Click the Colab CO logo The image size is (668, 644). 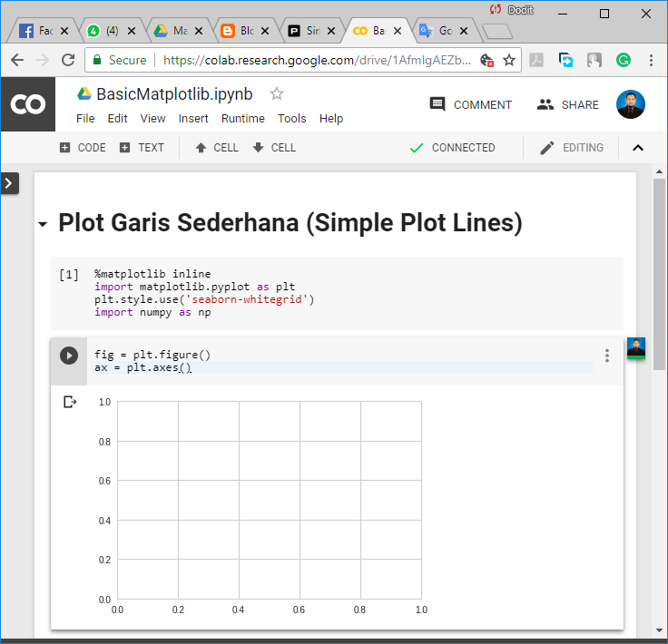click(28, 104)
